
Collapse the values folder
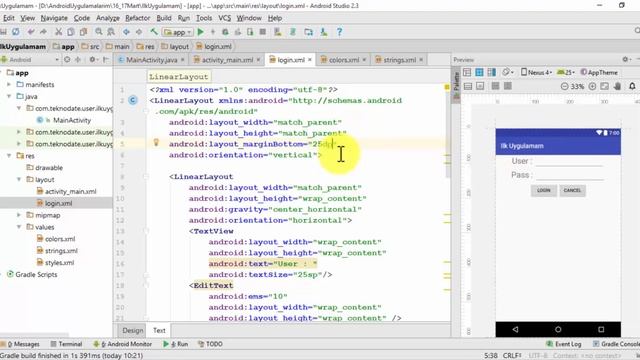point(19,227)
